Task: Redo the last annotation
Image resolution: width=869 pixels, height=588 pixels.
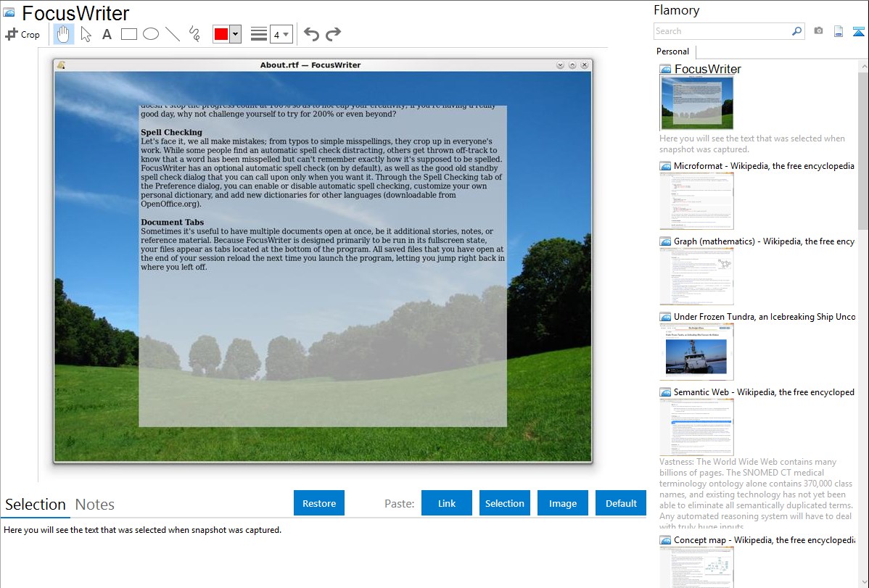Action: tap(333, 34)
